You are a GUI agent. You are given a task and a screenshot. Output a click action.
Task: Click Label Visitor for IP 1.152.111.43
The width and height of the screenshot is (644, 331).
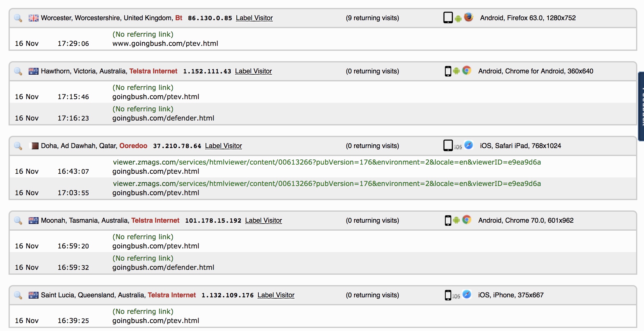point(253,71)
